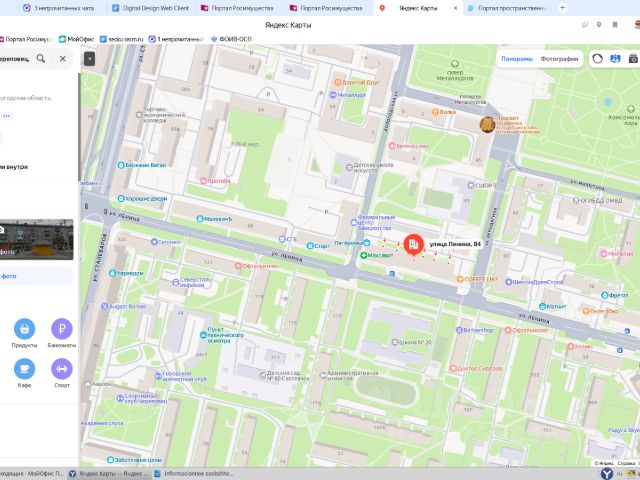Viewport: 640px width, 480px height.
Task: Click the bus stop icon on ул. Ленина
Action: click(392, 273)
